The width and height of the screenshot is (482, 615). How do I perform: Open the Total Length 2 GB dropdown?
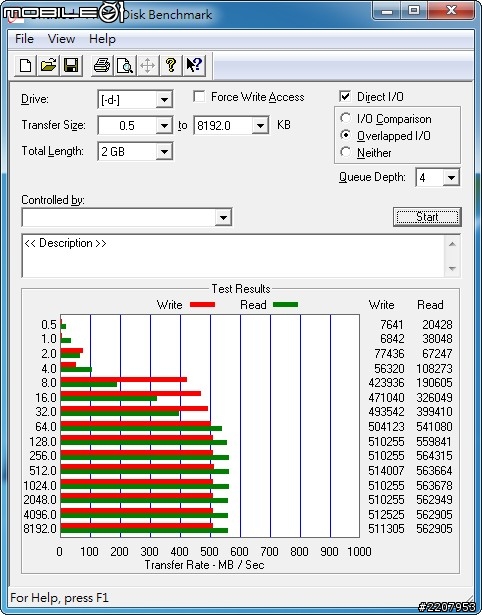coord(164,151)
